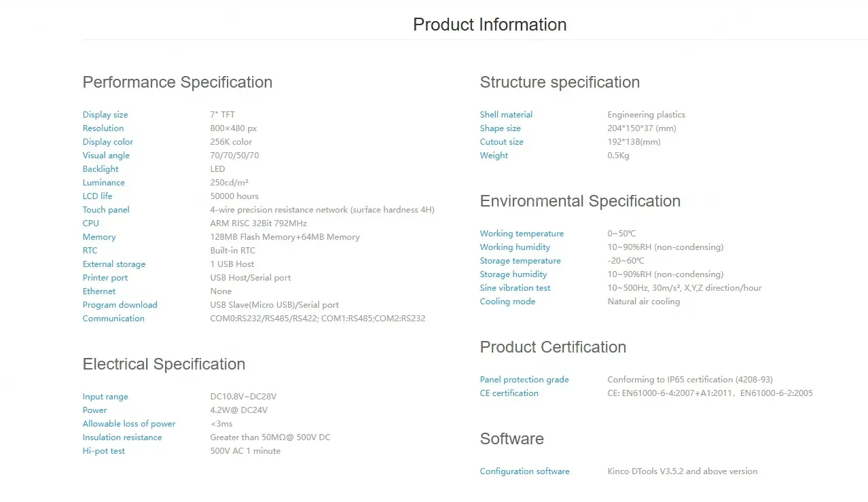Select the Panel protection grade label
The image size is (868, 502).
tap(524, 380)
